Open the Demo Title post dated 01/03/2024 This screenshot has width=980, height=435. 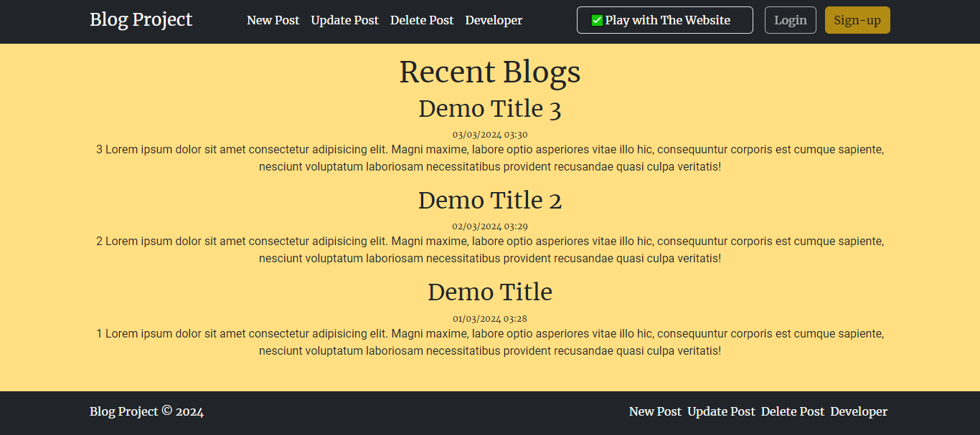coord(490,292)
